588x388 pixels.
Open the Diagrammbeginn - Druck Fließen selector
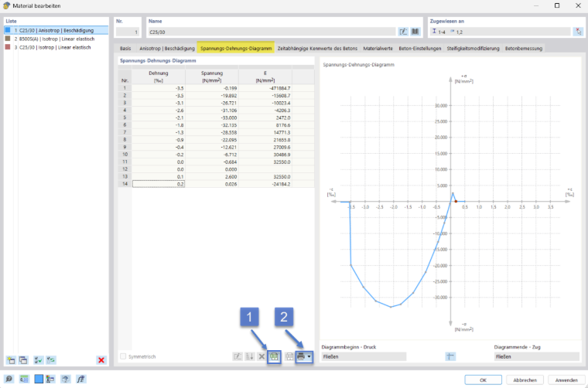364,356
